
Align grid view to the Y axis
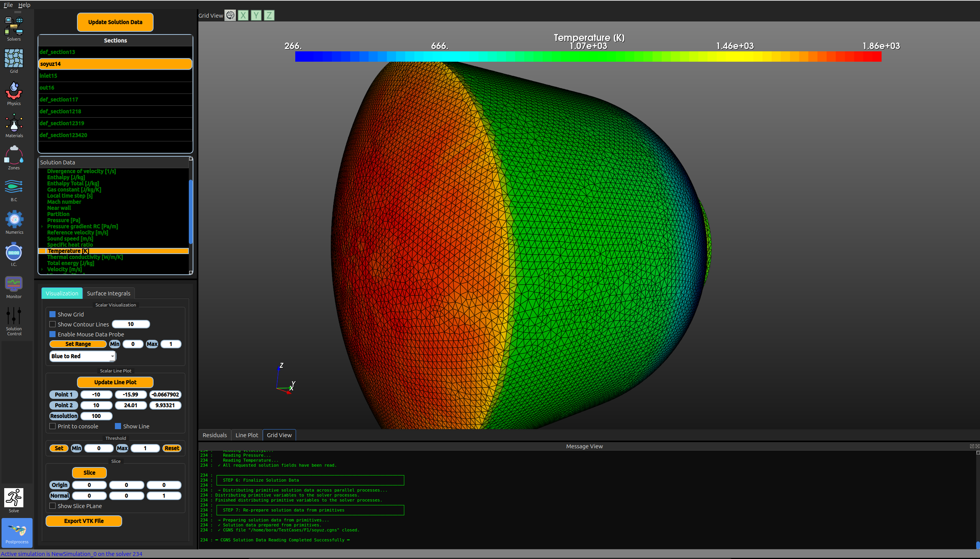(x=256, y=15)
